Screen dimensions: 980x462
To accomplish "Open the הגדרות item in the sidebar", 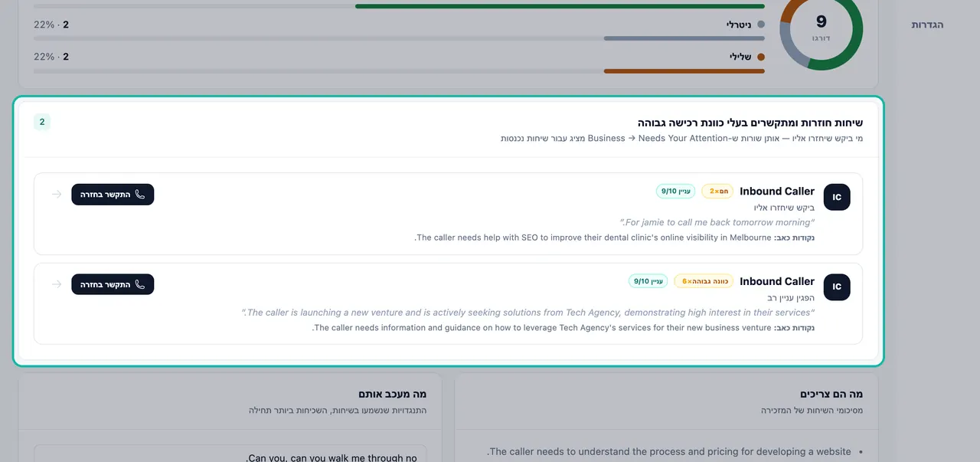I will click(x=927, y=25).
